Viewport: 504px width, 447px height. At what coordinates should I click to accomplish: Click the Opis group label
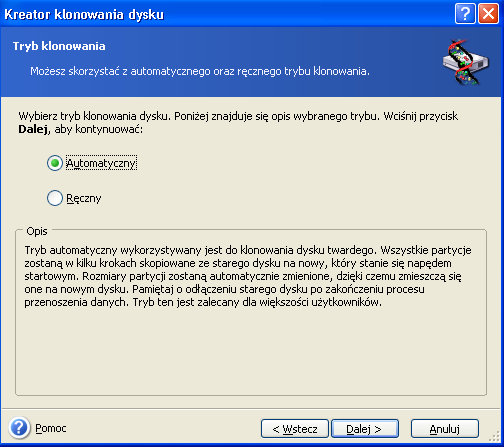(37, 231)
